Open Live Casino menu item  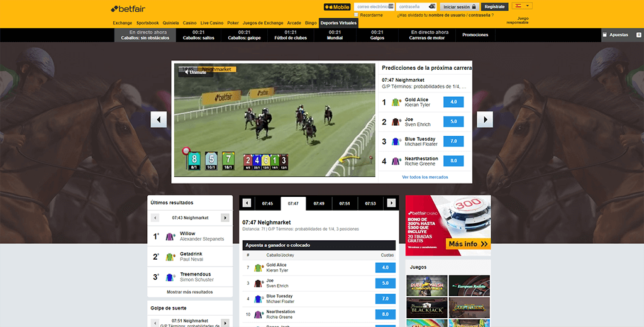pos(212,23)
